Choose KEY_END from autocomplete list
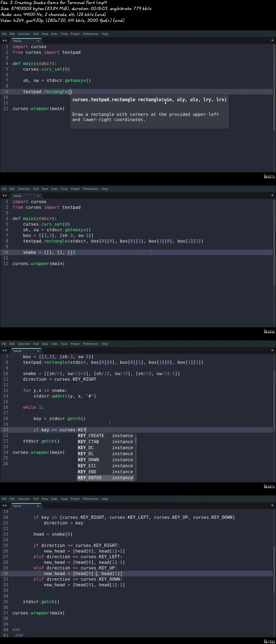This screenshot has width=276, height=644. 105,472
